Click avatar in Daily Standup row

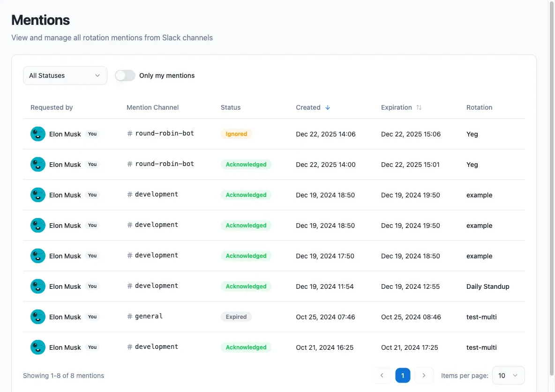(x=38, y=286)
